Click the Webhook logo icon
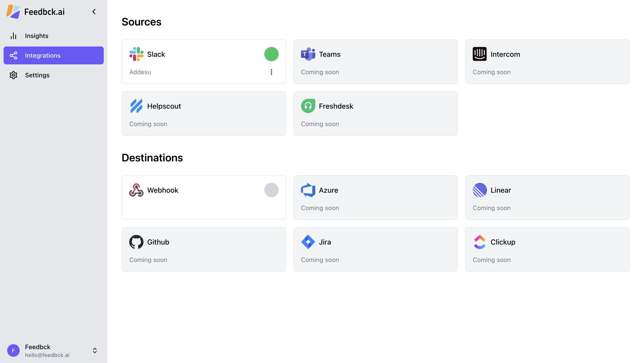 pyautogui.click(x=136, y=190)
